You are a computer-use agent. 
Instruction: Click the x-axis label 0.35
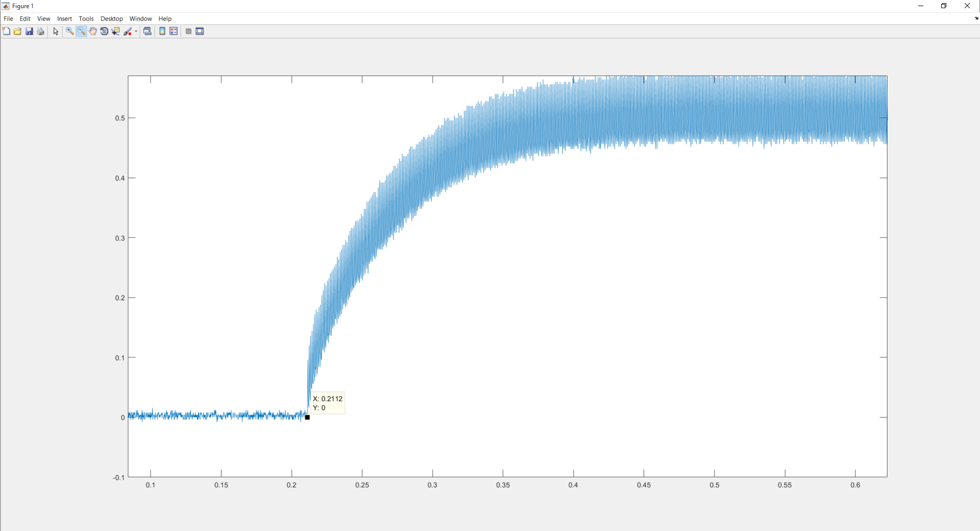(x=503, y=485)
